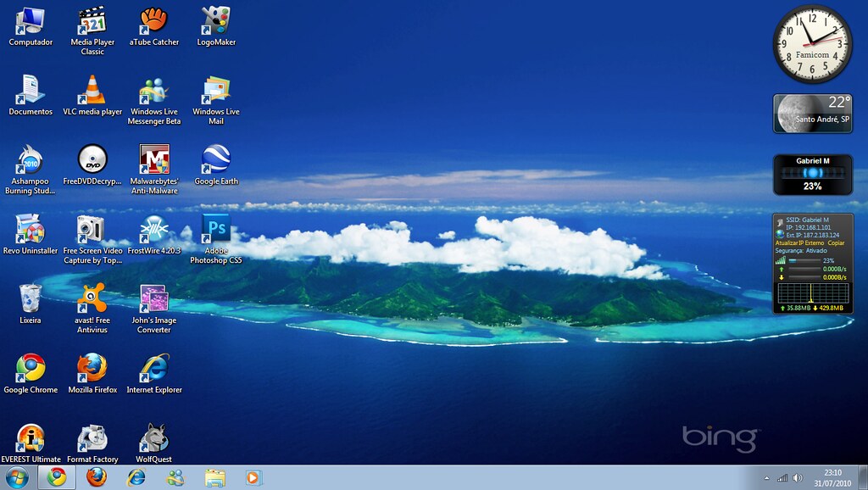Screen dimensions: 868x490
Task: Open the taskbar clock showing 23:10
Action: pos(832,478)
